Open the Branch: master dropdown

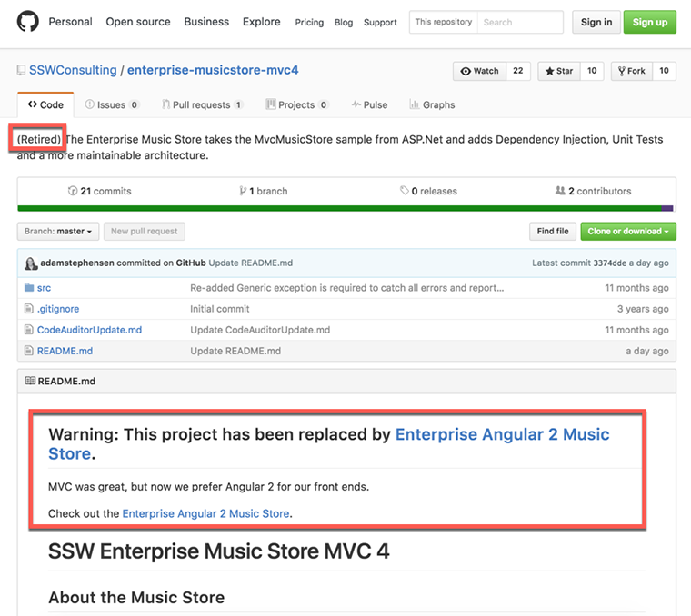point(58,232)
